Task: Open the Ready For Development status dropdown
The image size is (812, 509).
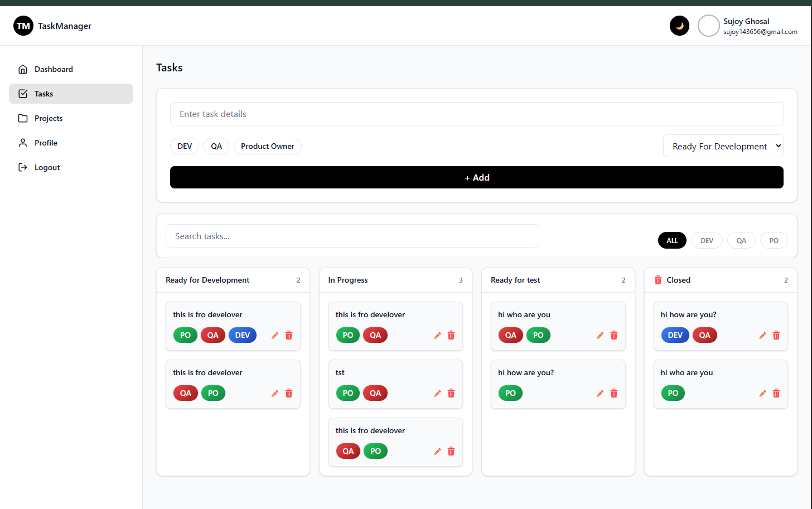Action: click(x=723, y=146)
